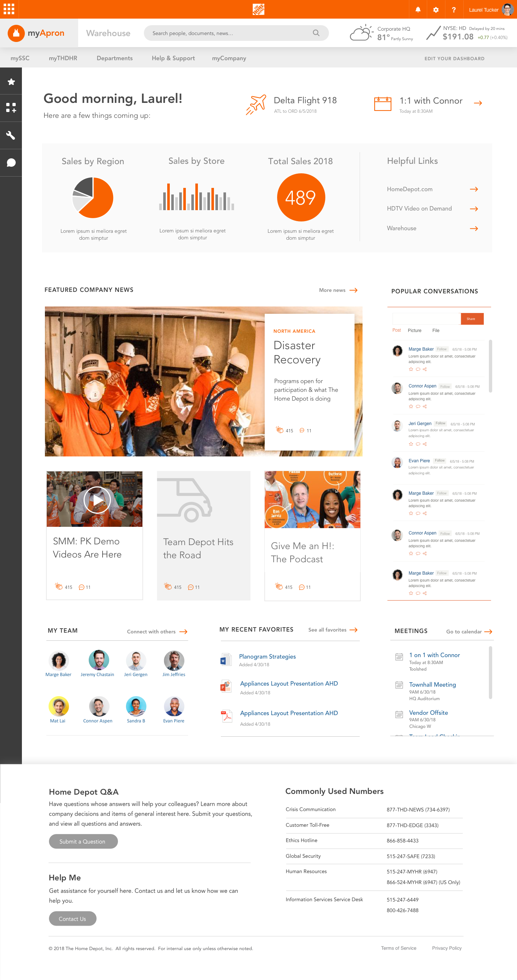
Task: Open favorites star in left sidebar
Action: [11, 81]
